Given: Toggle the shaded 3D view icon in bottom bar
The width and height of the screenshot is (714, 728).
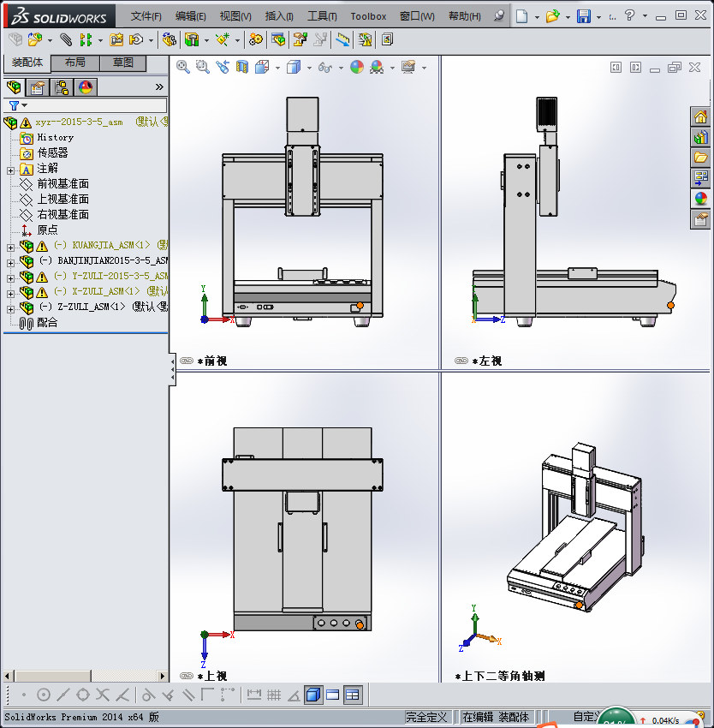Looking at the screenshot, I should (x=313, y=695).
